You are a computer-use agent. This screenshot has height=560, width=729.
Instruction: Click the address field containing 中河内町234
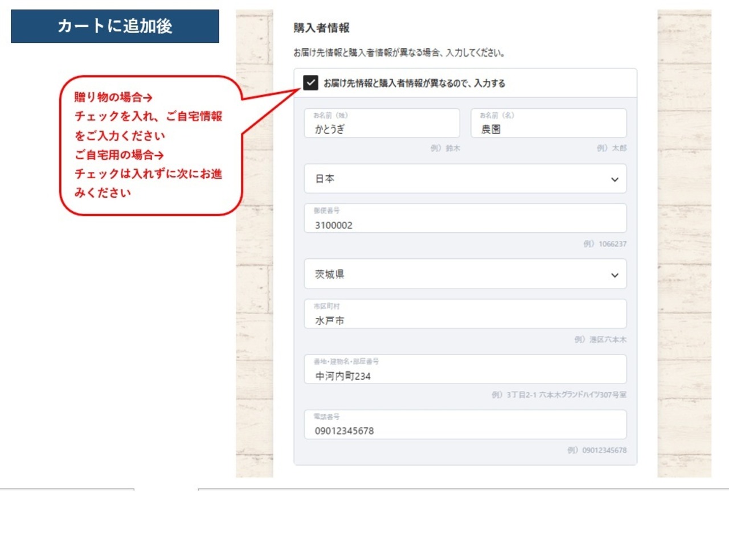pos(465,369)
